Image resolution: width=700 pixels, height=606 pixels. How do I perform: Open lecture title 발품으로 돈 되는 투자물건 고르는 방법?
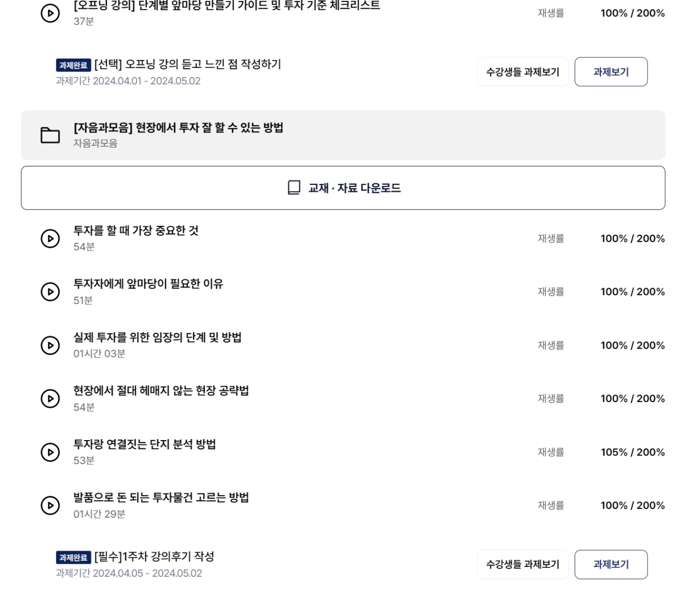[x=161, y=498]
